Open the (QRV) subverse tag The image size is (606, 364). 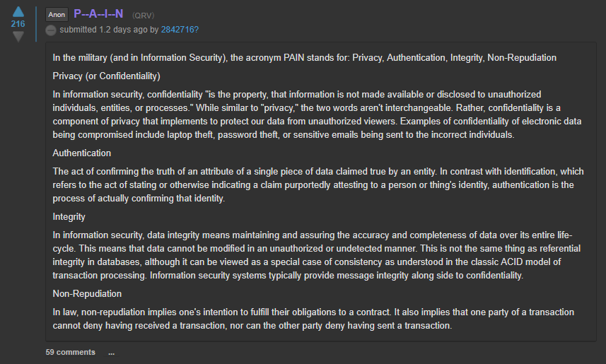[x=143, y=16]
